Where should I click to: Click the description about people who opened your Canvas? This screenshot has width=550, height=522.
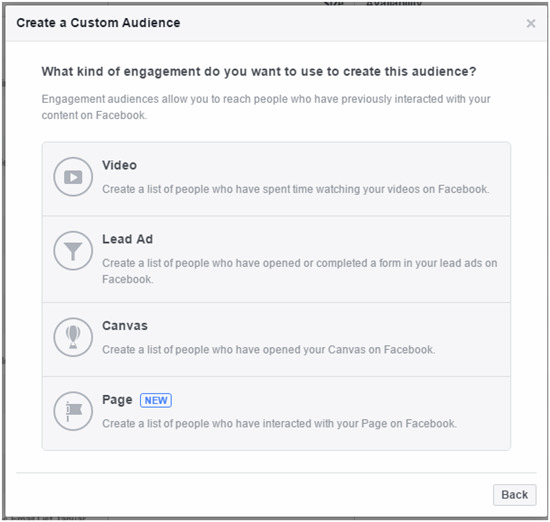click(x=269, y=350)
